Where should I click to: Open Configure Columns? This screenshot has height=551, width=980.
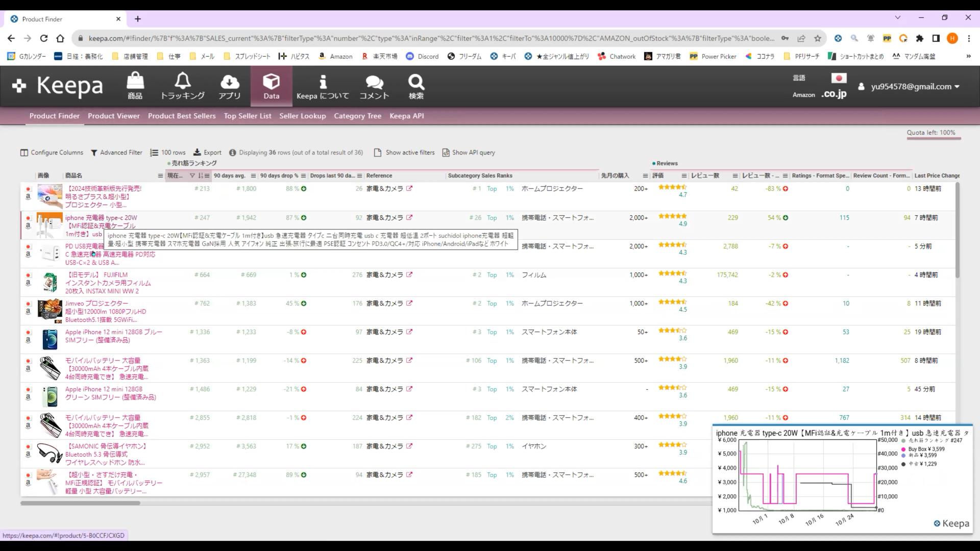click(52, 153)
